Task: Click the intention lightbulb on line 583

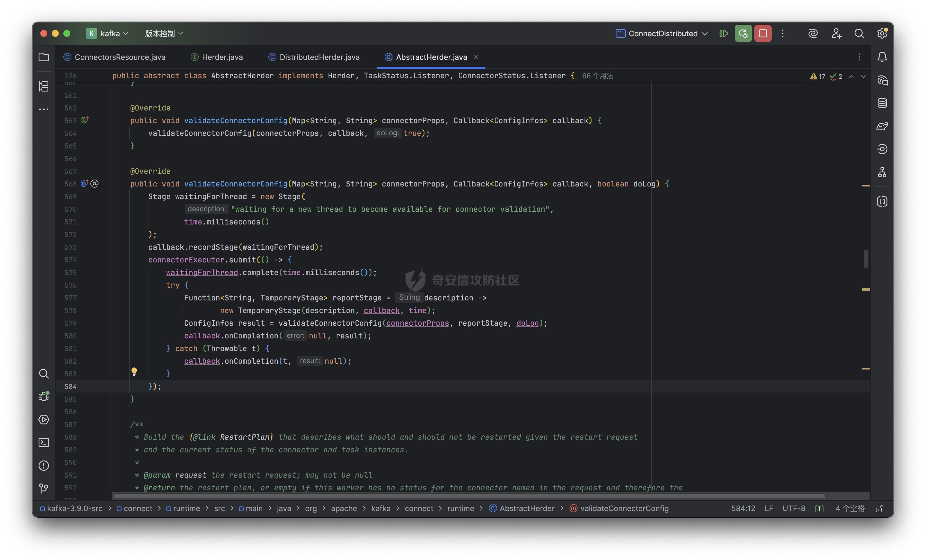Action: click(x=134, y=372)
